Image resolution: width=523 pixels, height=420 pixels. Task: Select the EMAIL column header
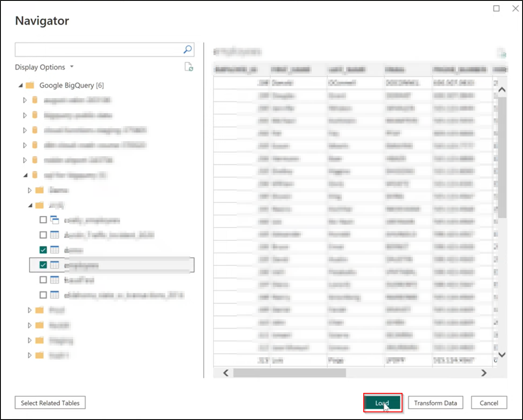(408, 69)
